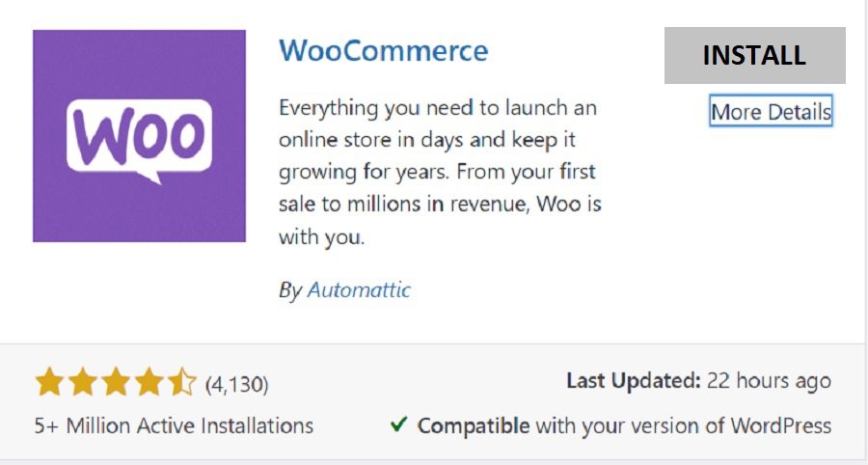Open the WooCommerce plugin title link

pos(383,50)
